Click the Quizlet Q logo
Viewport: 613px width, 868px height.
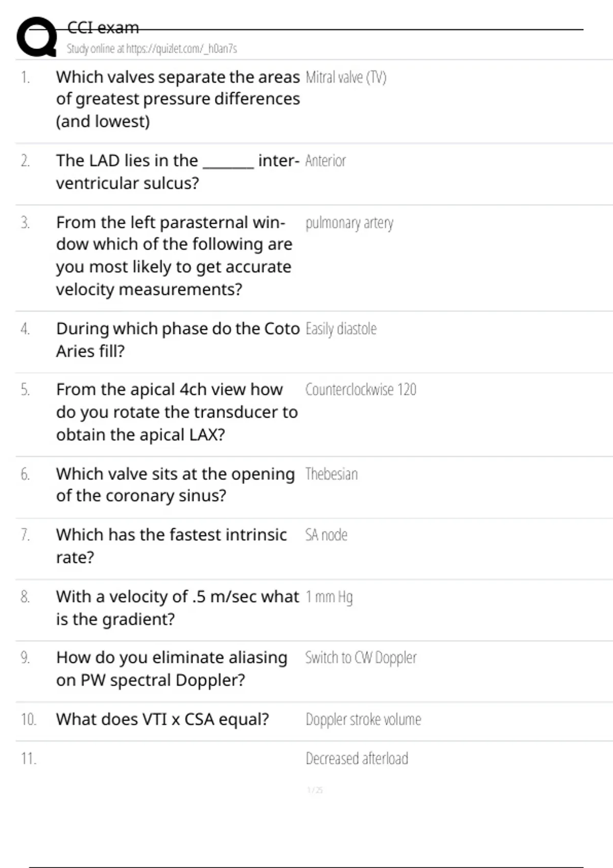[x=37, y=37]
